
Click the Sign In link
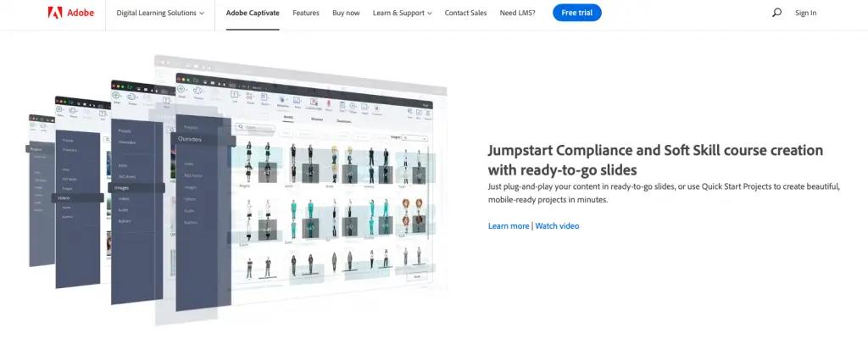click(805, 13)
